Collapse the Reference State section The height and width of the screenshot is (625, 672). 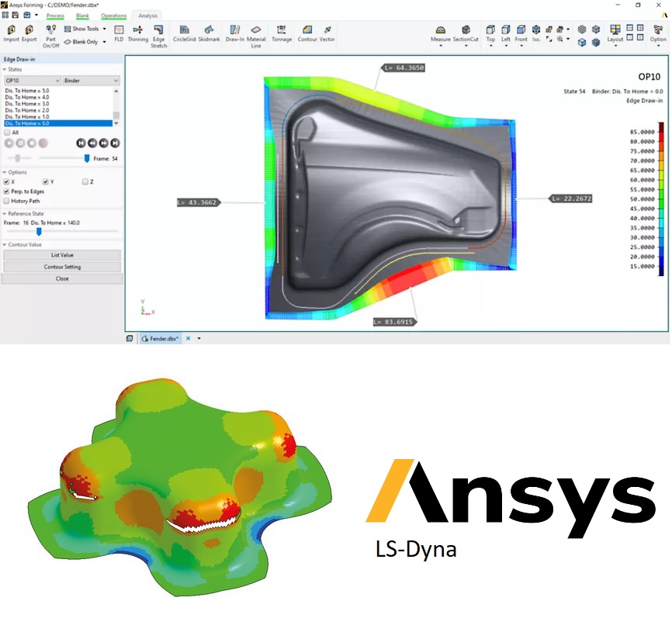(5, 213)
